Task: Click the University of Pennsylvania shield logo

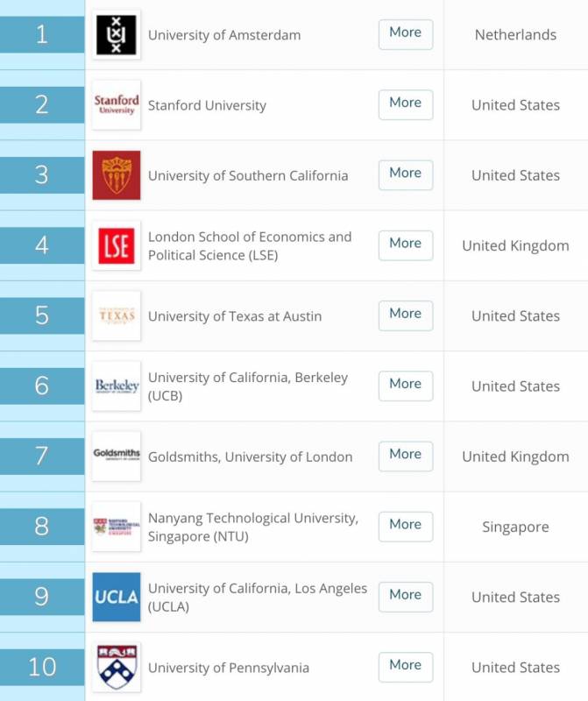Action: tap(116, 667)
